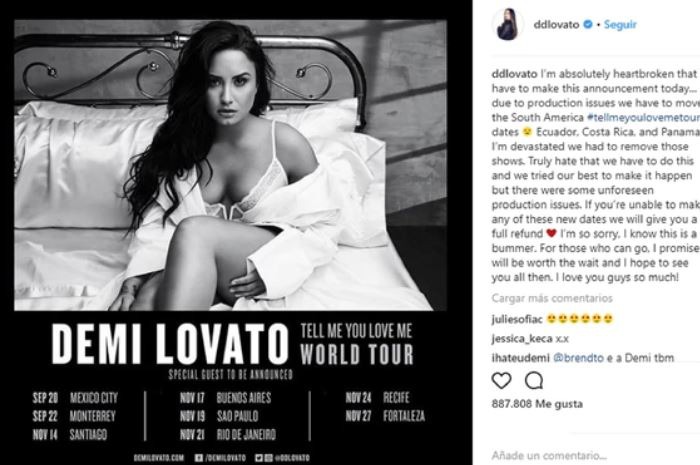Click the heart like icon
700x465 pixels.
click(501, 381)
